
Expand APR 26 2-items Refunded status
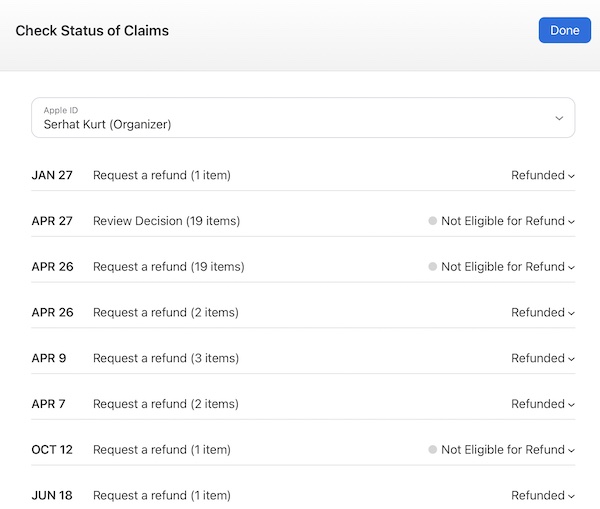pos(543,312)
